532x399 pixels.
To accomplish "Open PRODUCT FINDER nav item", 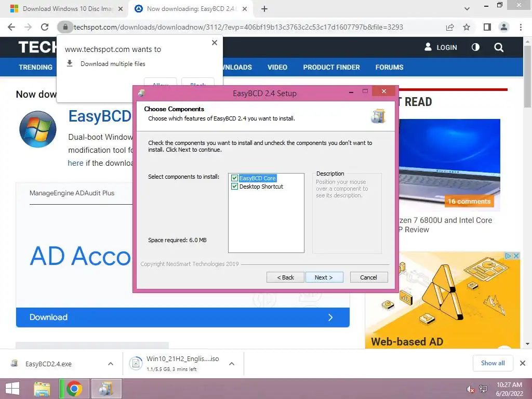I will (331, 67).
